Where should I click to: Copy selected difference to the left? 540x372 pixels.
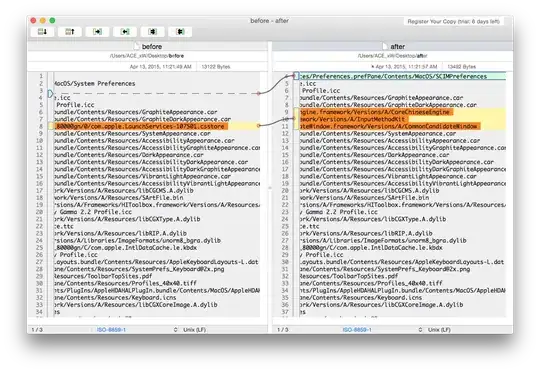click(125, 32)
